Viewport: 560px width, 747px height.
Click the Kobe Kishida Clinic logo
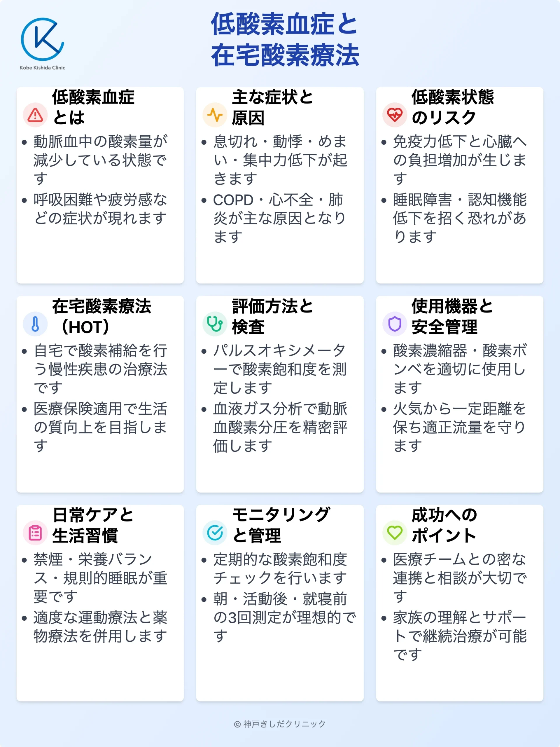pos(42,39)
